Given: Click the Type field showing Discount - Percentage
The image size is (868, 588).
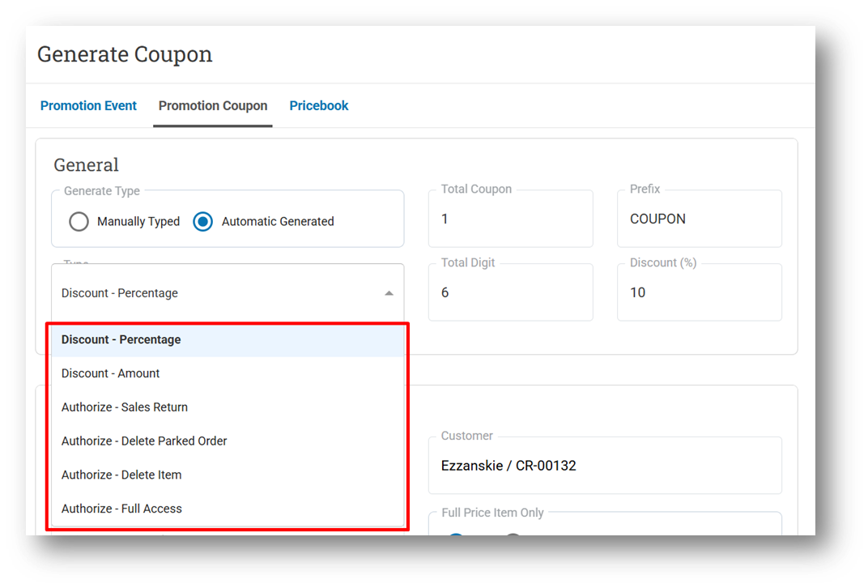Looking at the screenshot, I should tap(211, 293).
